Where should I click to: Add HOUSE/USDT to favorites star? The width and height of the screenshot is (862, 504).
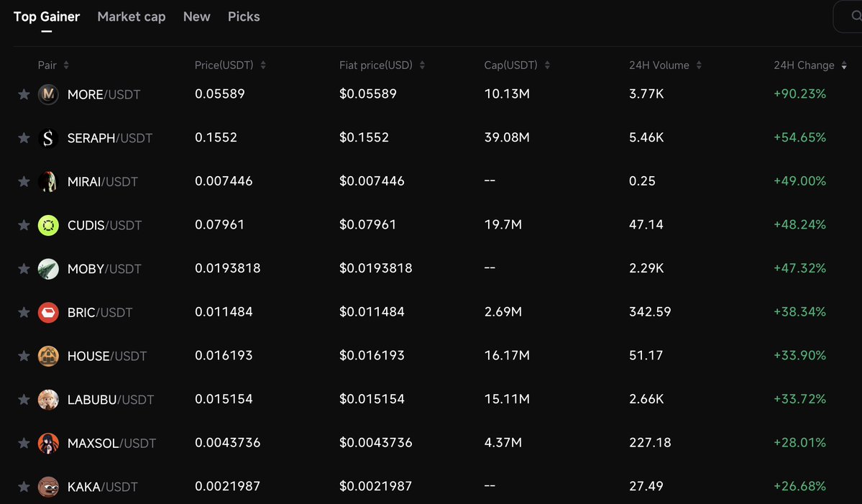point(24,356)
